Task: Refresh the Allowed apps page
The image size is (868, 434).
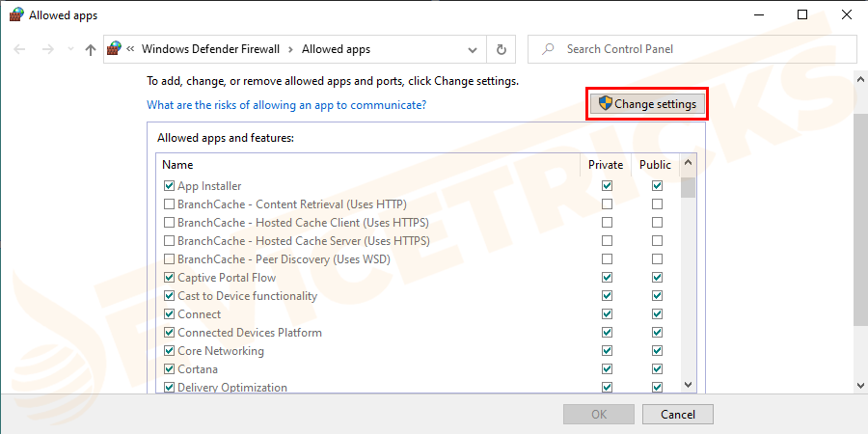Action: click(501, 50)
